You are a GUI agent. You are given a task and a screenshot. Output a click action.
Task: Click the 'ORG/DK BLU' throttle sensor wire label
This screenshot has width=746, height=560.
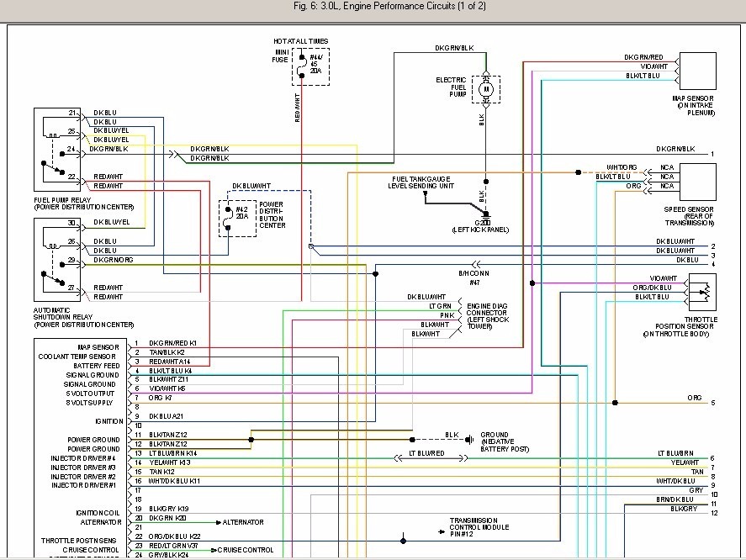coord(652,288)
